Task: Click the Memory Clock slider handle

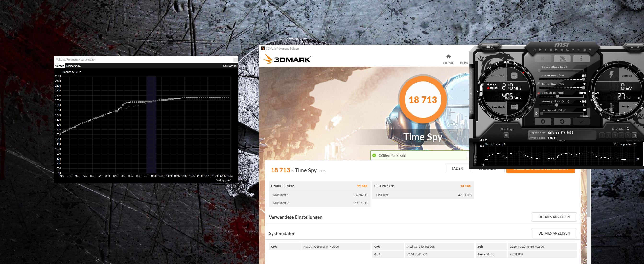Action: tap(557, 105)
